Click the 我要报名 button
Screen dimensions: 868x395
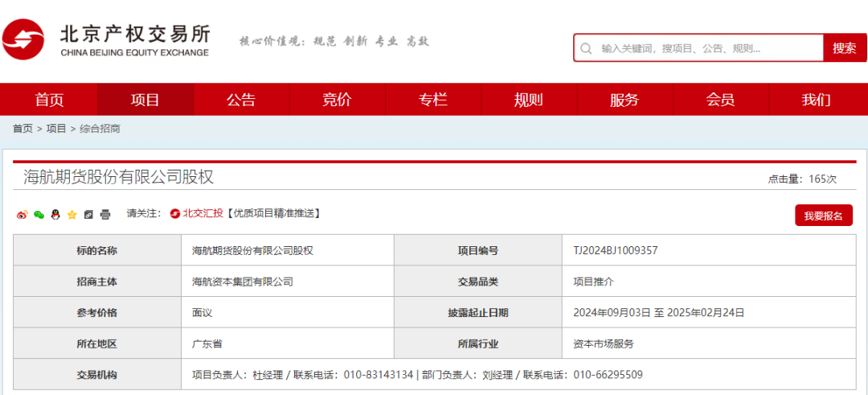pos(824,216)
